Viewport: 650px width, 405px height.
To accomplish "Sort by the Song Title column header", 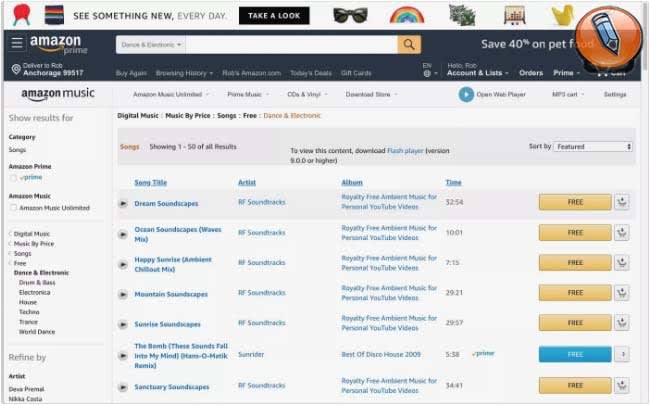I will [x=150, y=183].
